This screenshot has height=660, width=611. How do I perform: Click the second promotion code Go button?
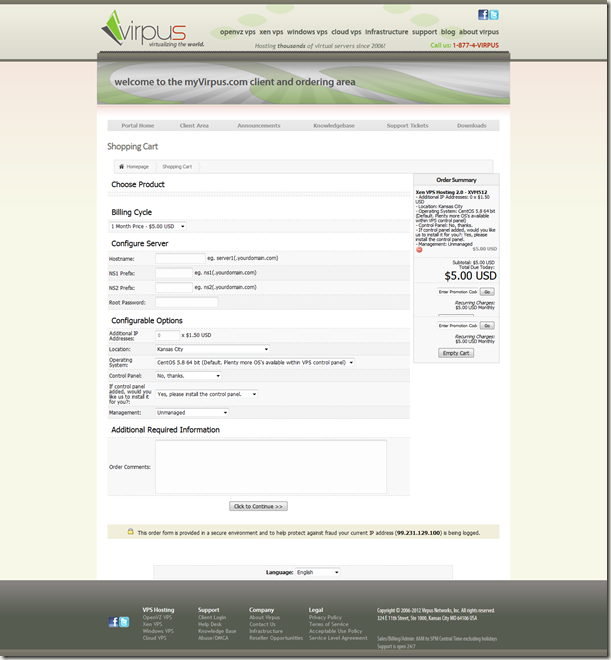487,325
